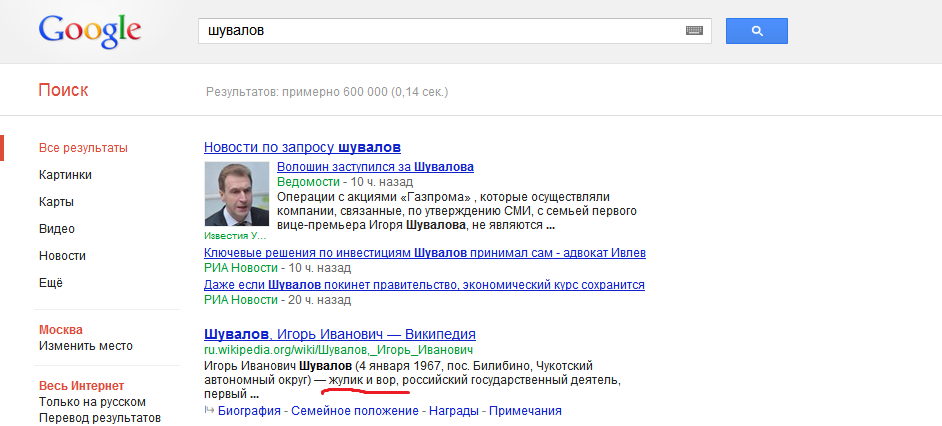Viewport: 942px width, 426px height.
Task: Switch to Видео search
Action: point(57,229)
